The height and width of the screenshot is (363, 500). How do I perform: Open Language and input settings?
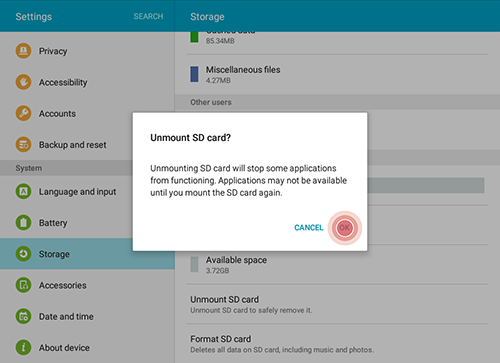coord(87,192)
